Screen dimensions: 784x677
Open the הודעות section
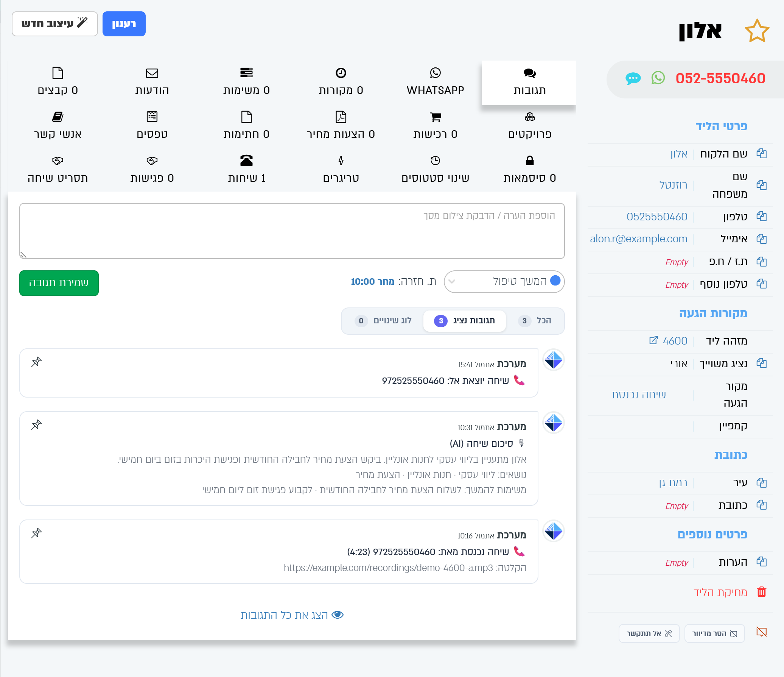pyautogui.click(x=152, y=82)
